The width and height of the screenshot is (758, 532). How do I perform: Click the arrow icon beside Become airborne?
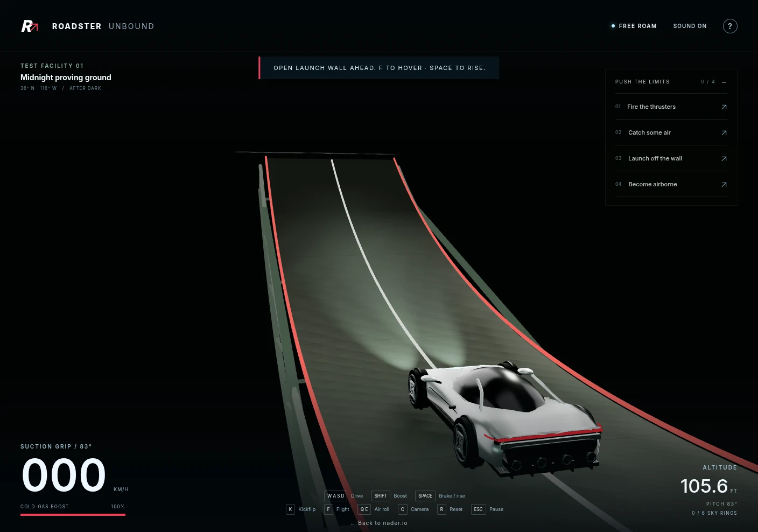pyautogui.click(x=724, y=185)
